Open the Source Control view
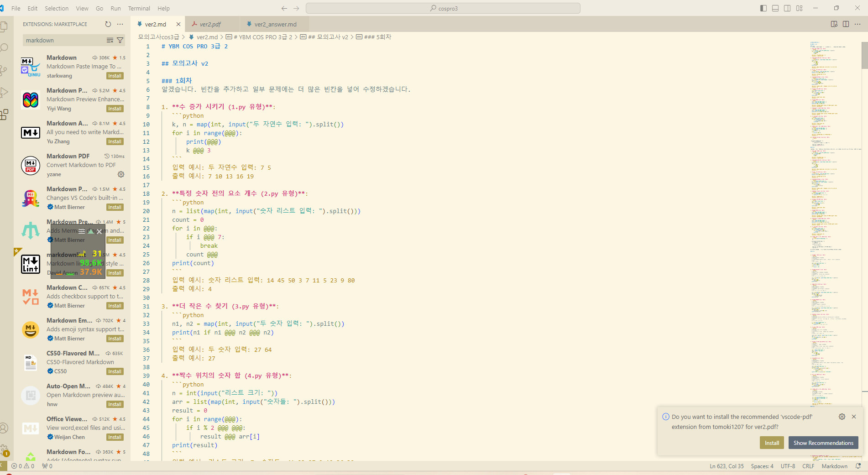 point(4,70)
